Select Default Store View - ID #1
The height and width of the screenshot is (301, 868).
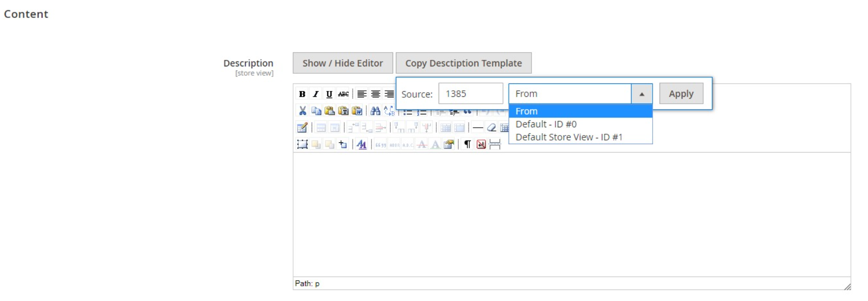(x=580, y=137)
